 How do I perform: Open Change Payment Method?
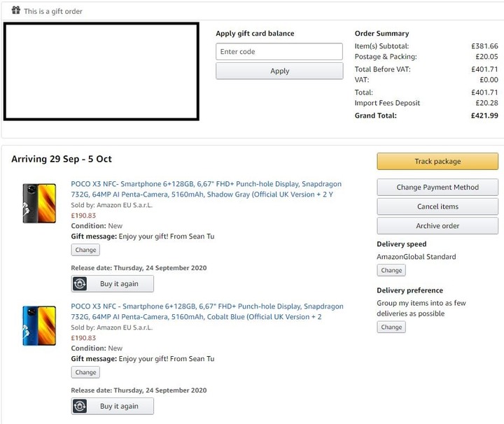point(437,188)
